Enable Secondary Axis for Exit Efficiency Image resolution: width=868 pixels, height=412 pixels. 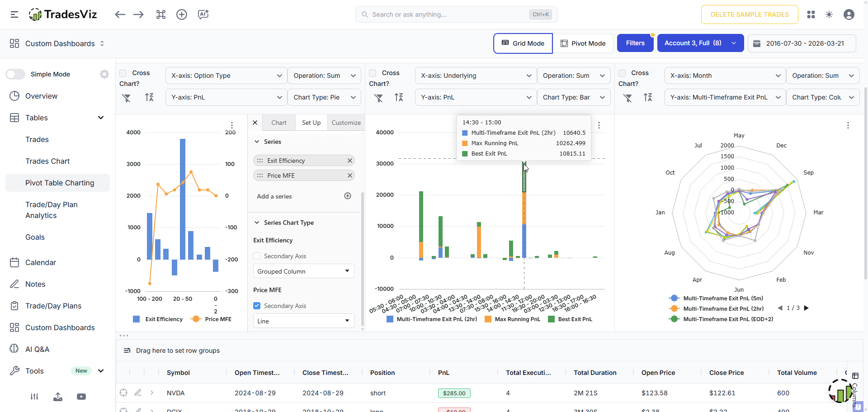point(257,256)
